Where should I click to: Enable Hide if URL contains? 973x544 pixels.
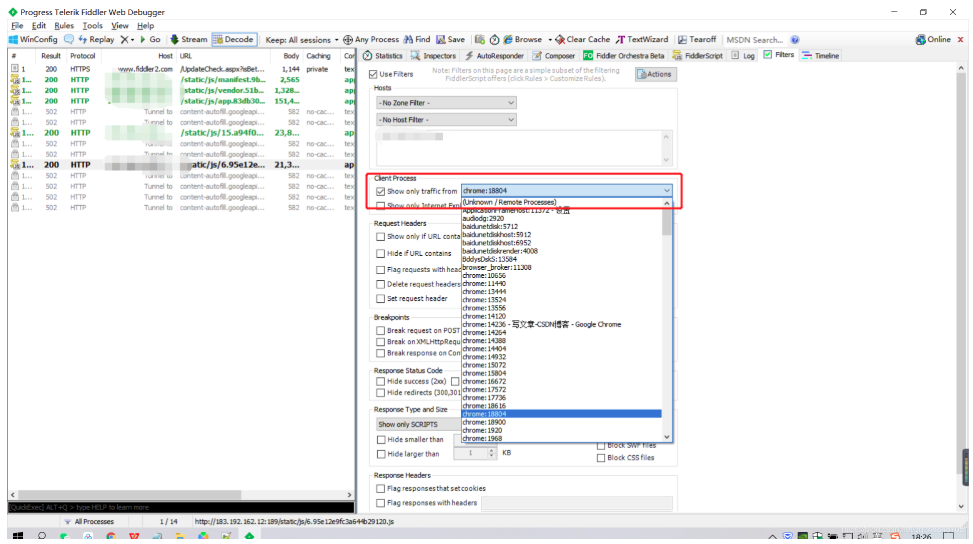(380, 253)
